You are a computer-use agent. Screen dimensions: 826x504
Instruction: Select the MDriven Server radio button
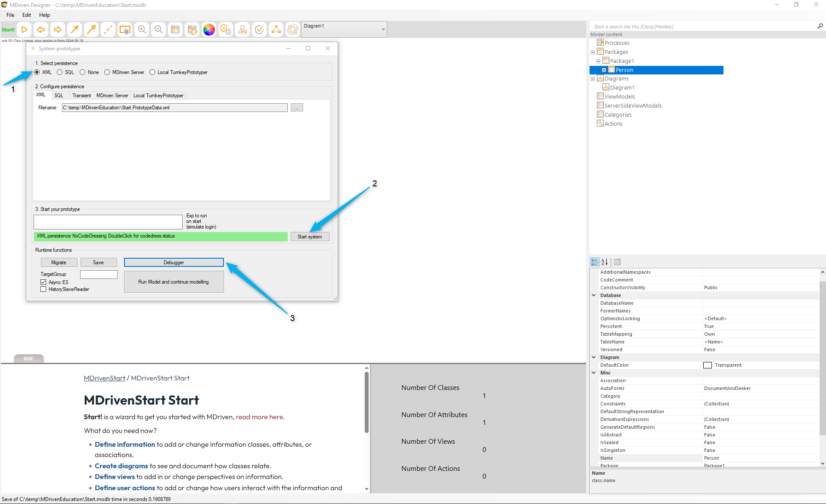point(107,72)
